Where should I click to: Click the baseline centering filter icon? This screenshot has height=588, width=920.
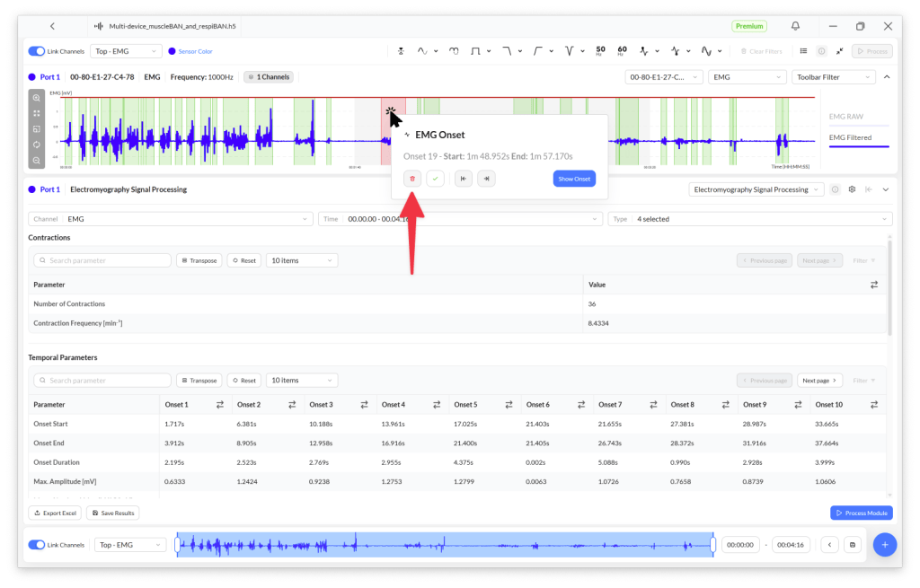pos(401,51)
